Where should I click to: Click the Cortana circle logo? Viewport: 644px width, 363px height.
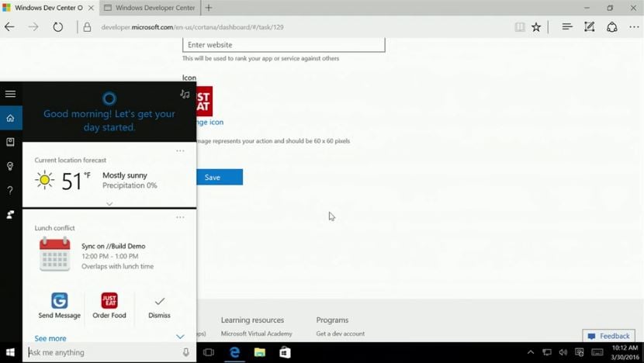coord(109,99)
